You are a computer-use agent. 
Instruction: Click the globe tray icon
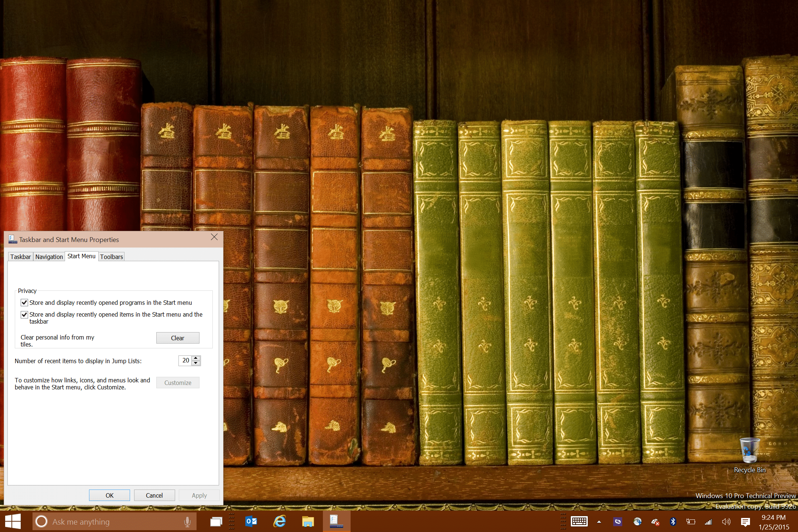coord(637,522)
